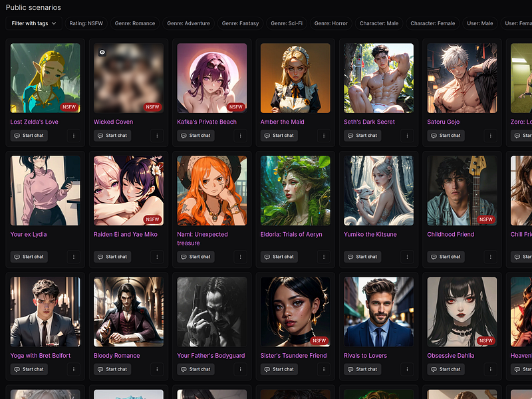Open more options for Amber the Maid
Screen dimensions: 532x399
click(324, 136)
